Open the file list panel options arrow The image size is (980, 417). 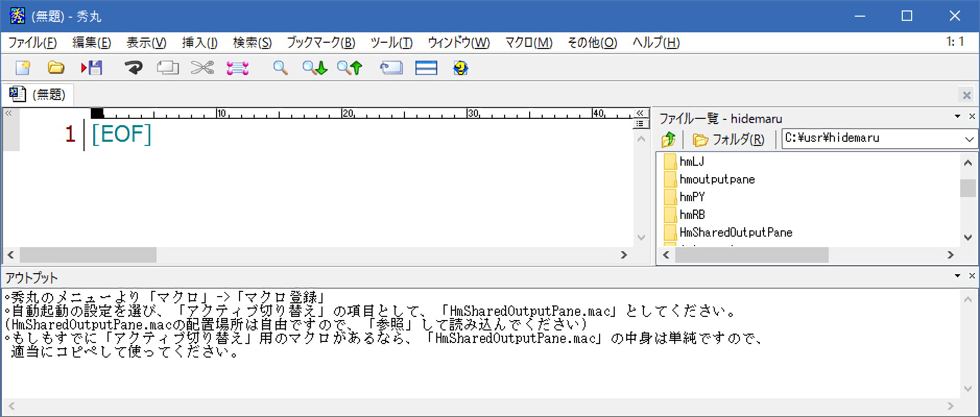click(958, 116)
